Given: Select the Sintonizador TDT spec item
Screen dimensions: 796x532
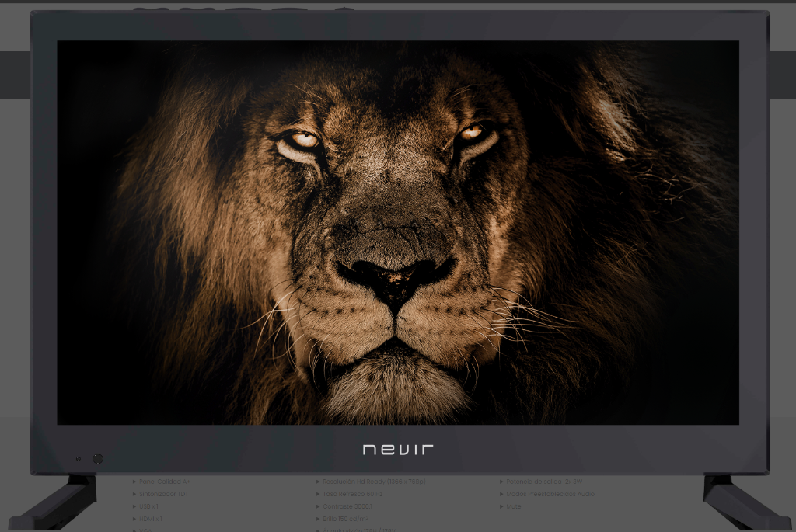Looking at the screenshot, I should pos(163,493).
